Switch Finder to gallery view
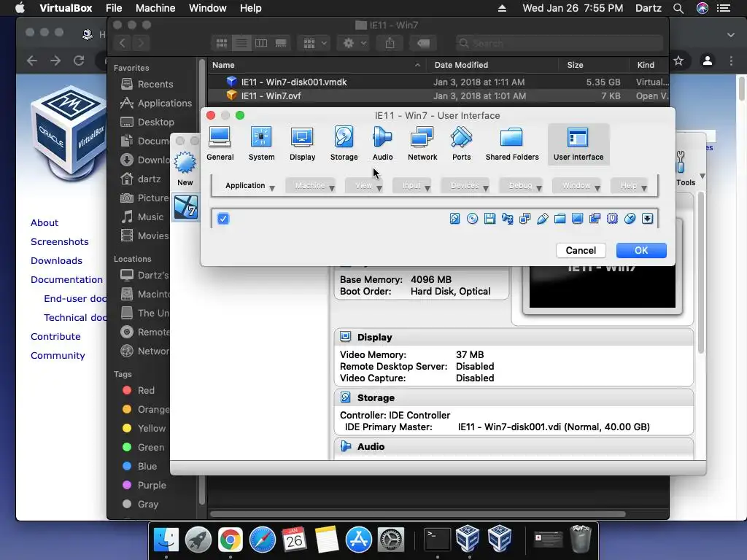 281,43
